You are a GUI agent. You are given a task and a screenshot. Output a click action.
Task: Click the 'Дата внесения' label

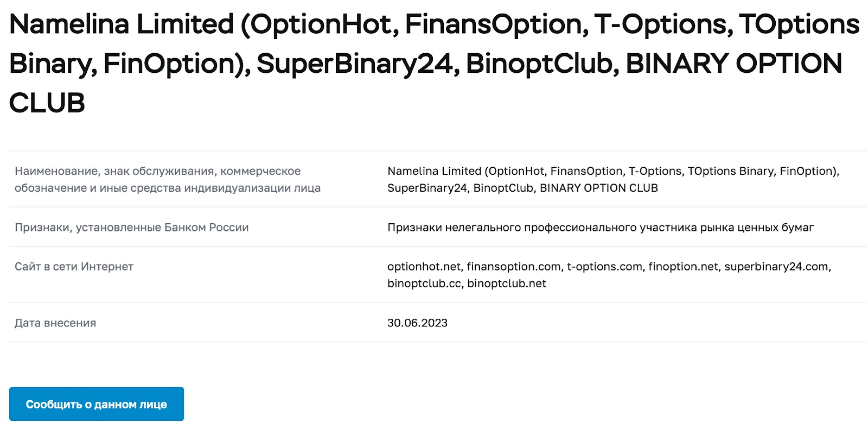tap(55, 323)
